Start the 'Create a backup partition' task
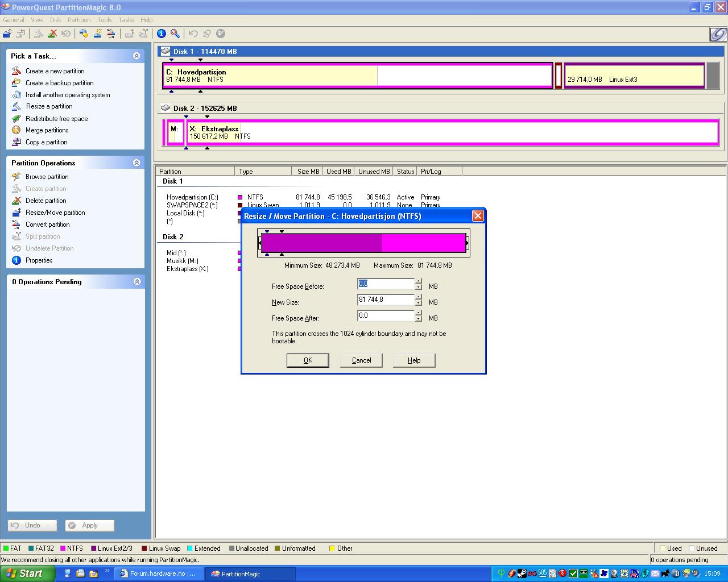The image size is (728, 582). (59, 83)
